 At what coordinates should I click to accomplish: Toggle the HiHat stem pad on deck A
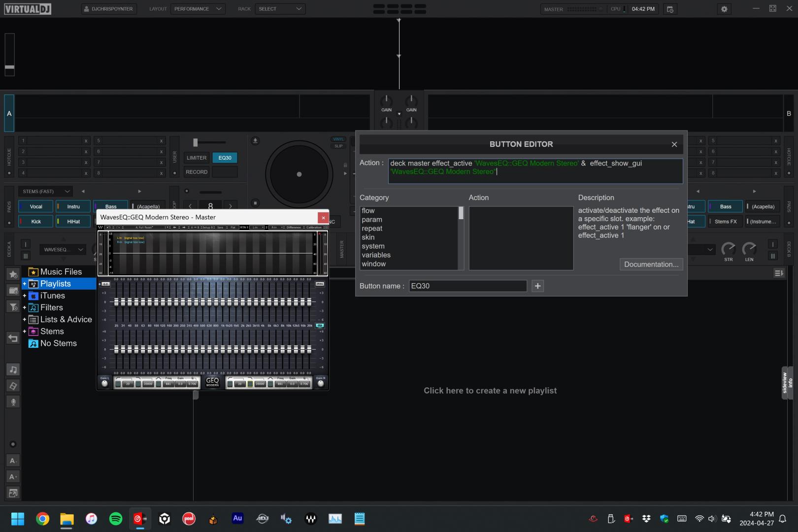coord(73,222)
